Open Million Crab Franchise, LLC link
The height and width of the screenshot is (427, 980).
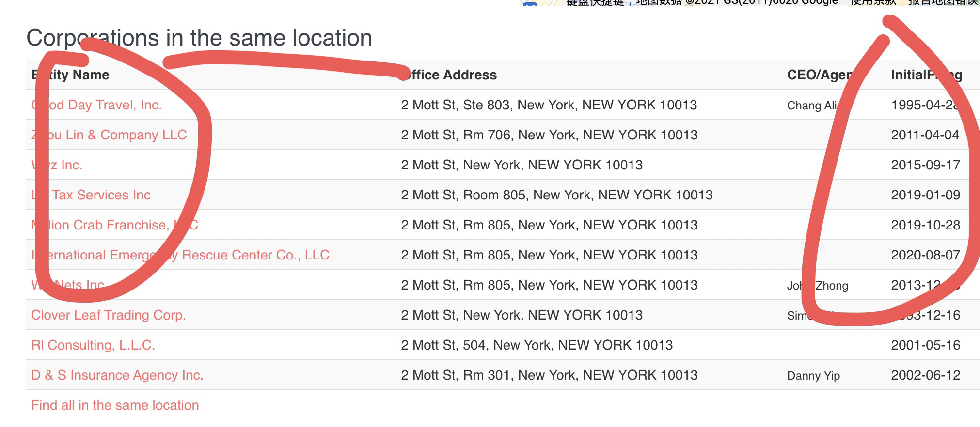point(115,225)
